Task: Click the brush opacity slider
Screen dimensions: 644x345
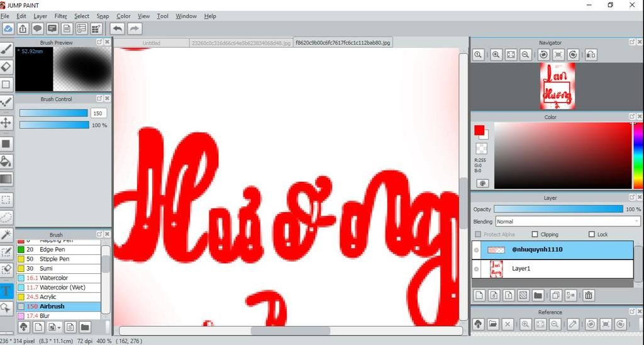Action: pyautogui.click(x=54, y=125)
